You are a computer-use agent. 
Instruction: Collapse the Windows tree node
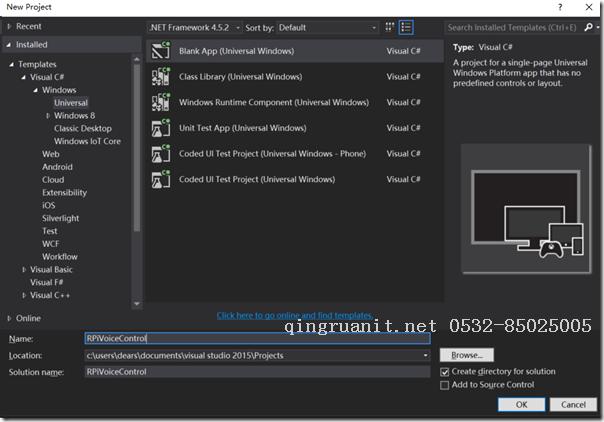point(35,90)
